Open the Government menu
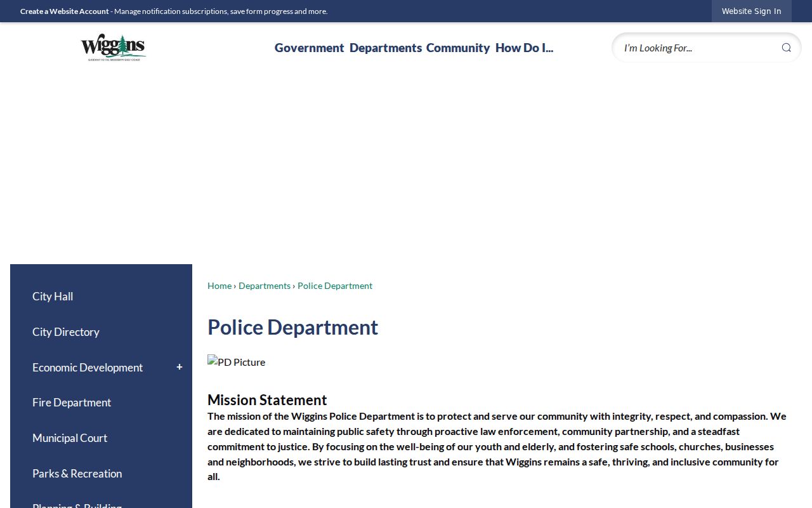This screenshot has width=812, height=508. pyautogui.click(x=309, y=48)
